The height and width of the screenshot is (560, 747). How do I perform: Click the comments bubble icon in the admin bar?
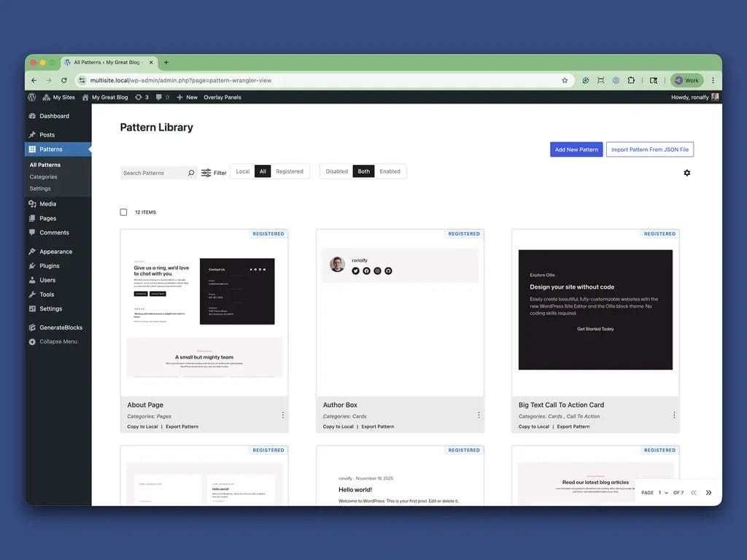pos(160,96)
